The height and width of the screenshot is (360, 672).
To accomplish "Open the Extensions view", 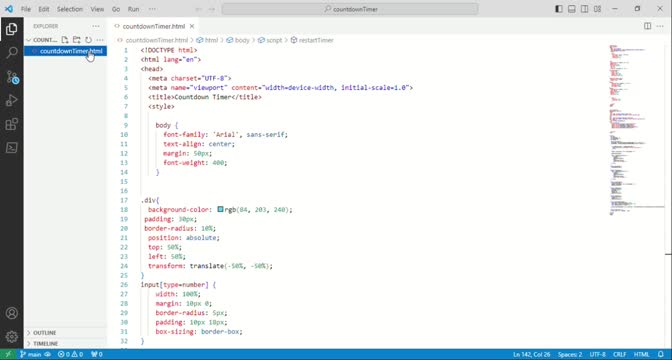I will pos(12,124).
